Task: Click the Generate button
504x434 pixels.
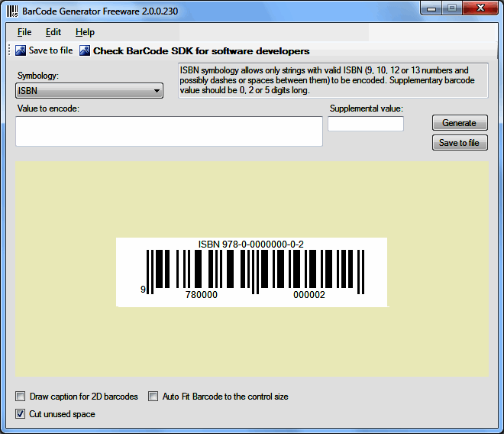Action: click(460, 122)
